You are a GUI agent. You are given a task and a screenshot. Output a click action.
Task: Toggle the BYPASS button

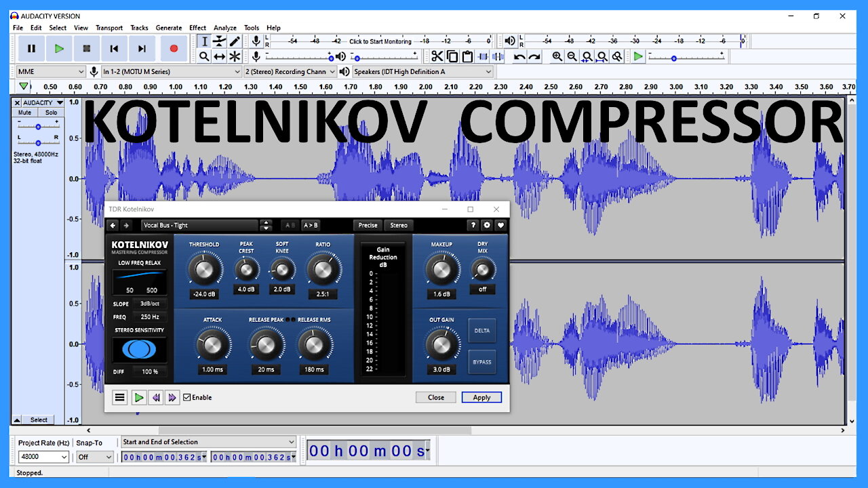coord(482,362)
